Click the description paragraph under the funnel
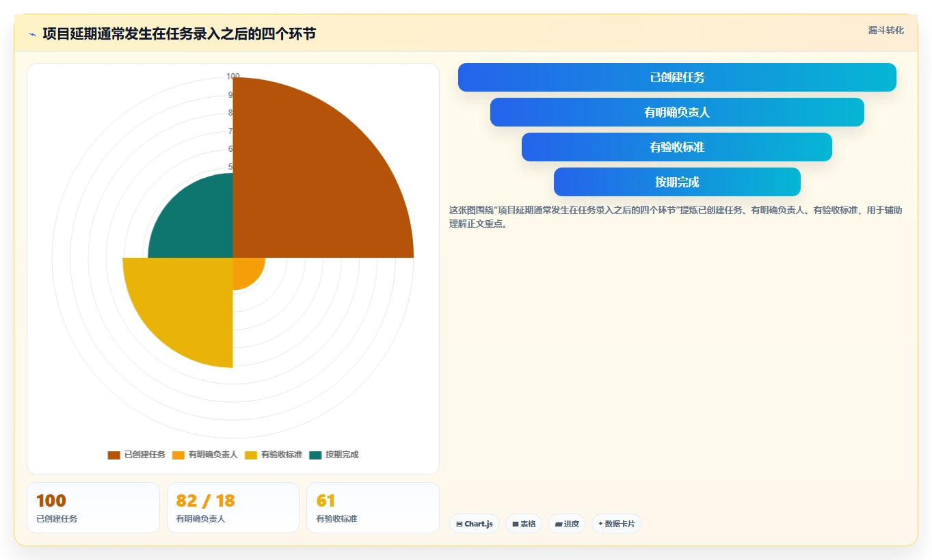Viewport: 932px width, 560px height. click(x=676, y=217)
